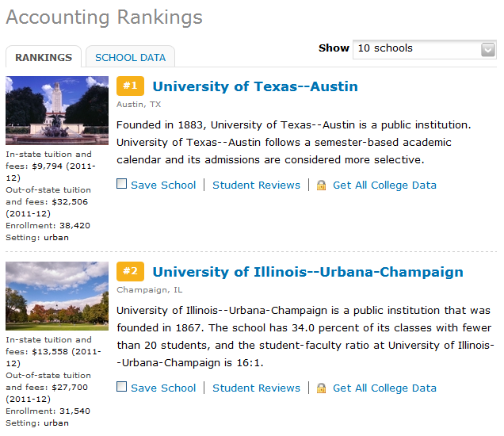This screenshot has width=504, height=436.
Task: Click Get All College Data for Illinois
Action: (x=384, y=388)
